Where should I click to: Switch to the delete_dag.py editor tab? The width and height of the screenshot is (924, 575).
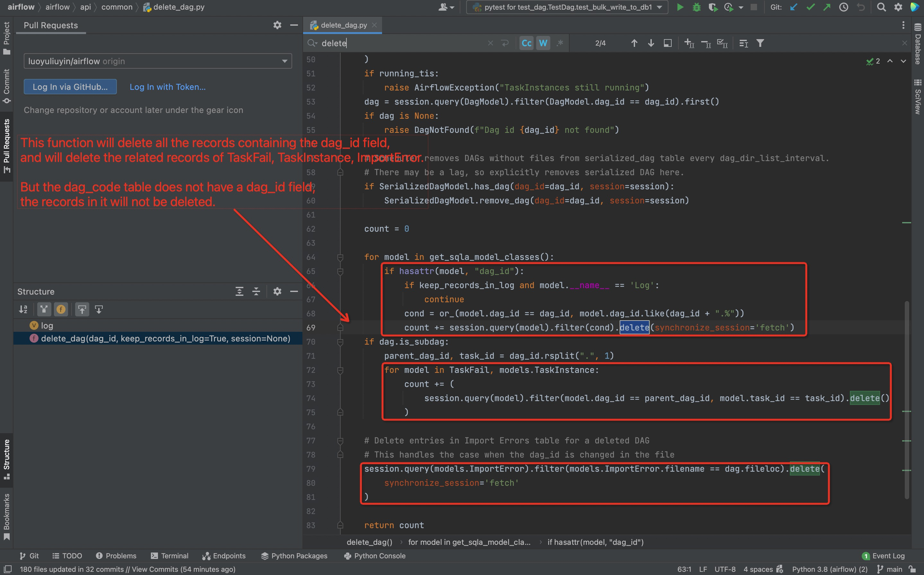pos(343,25)
